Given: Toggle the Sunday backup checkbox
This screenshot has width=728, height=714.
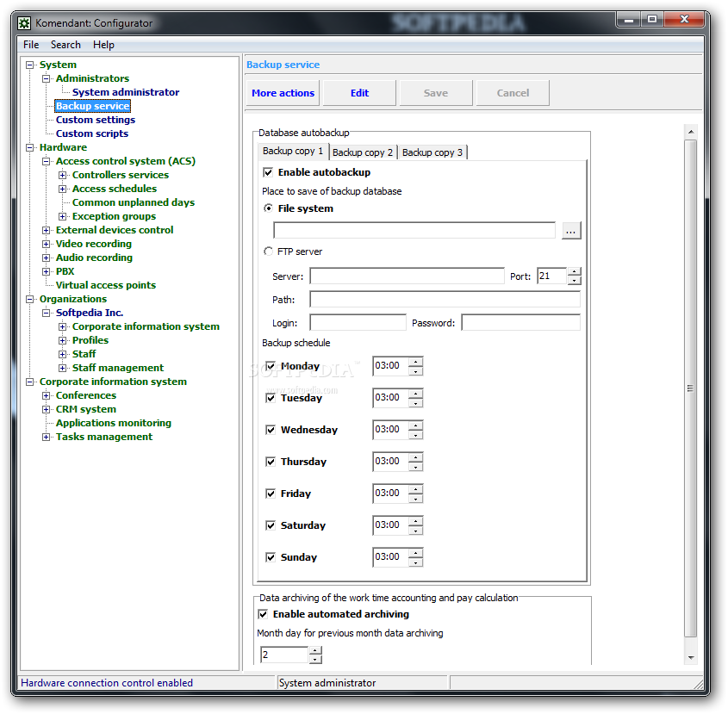Looking at the screenshot, I should click(x=271, y=557).
